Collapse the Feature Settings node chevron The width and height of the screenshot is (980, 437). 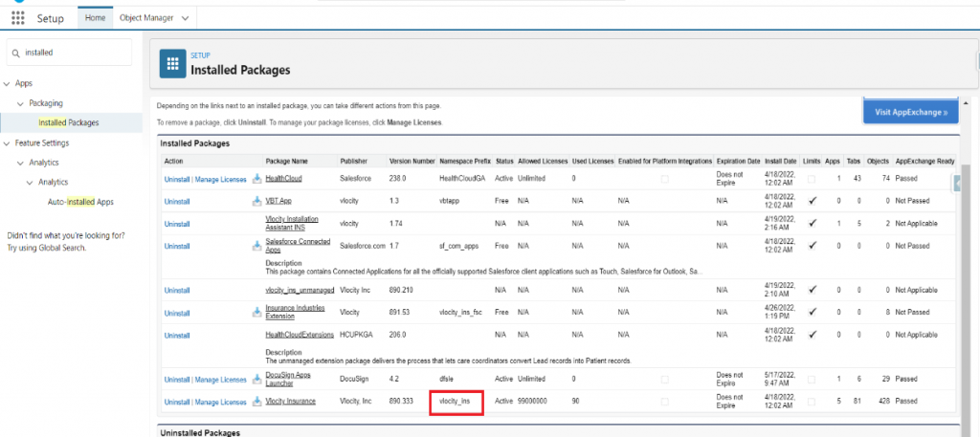(x=7, y=143)
